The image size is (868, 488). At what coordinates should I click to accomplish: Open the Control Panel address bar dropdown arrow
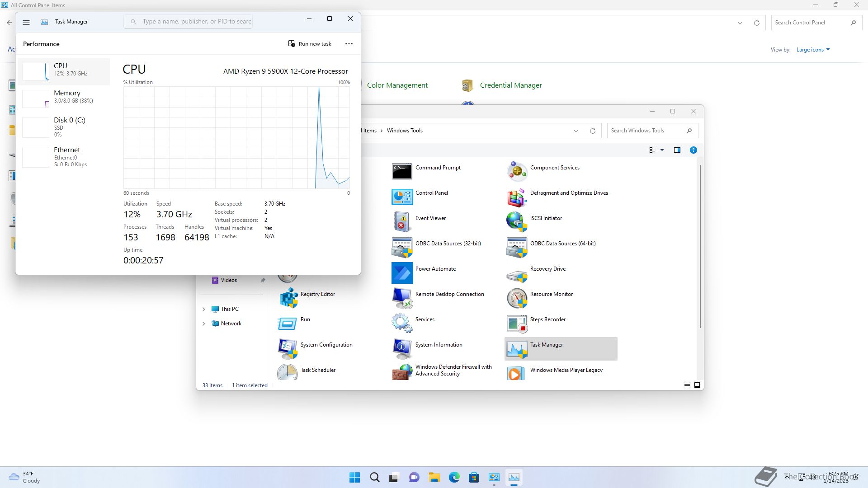pos(740,23)
